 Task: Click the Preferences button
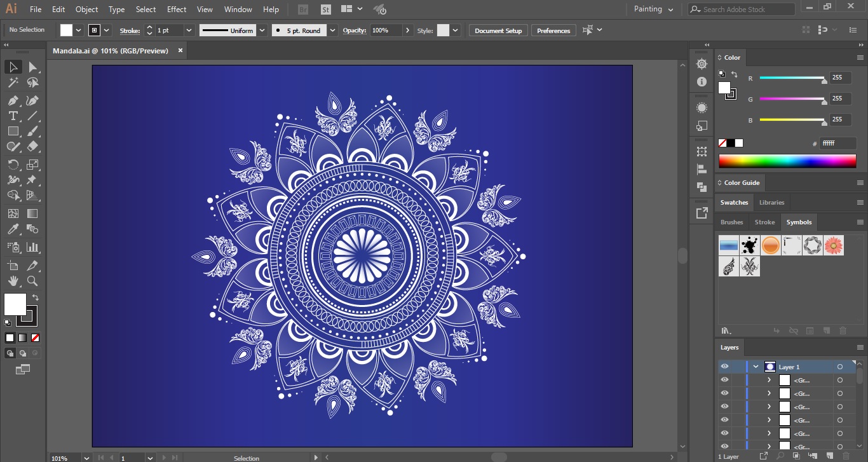click(553, 30)
